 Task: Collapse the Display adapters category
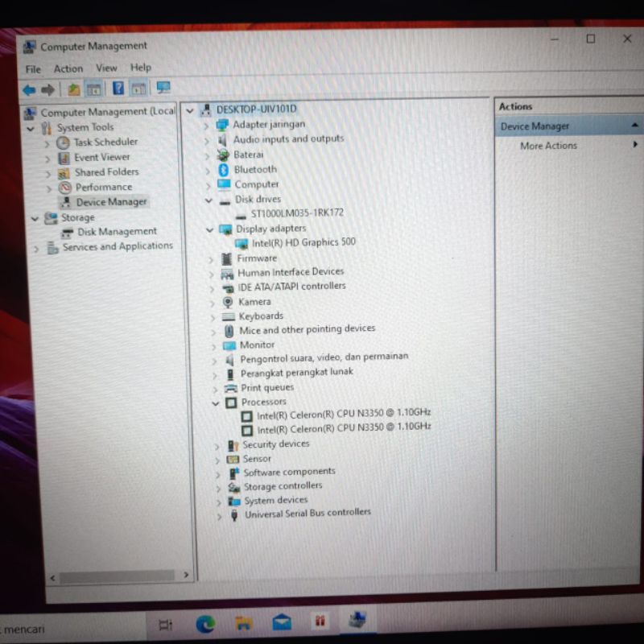pyautogui.click(x=210, y=229)
